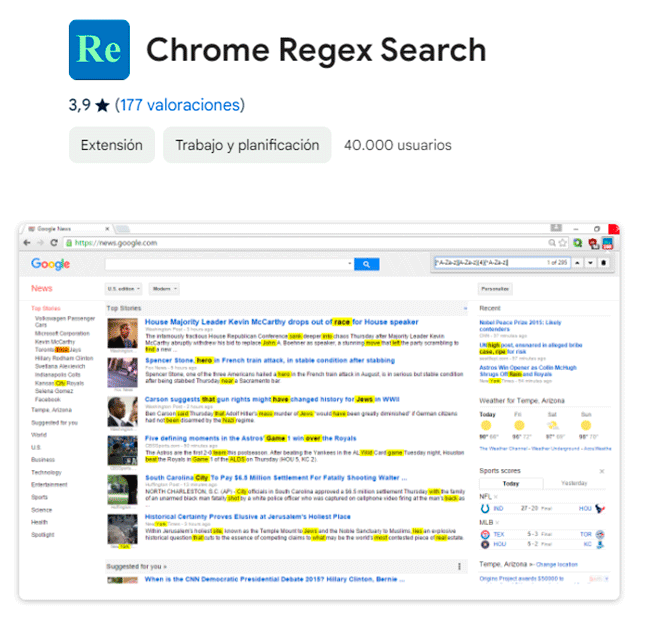Click the Texas Rangers team logo
The width and height of the screenshot is (650, 620).
point(485,535)
